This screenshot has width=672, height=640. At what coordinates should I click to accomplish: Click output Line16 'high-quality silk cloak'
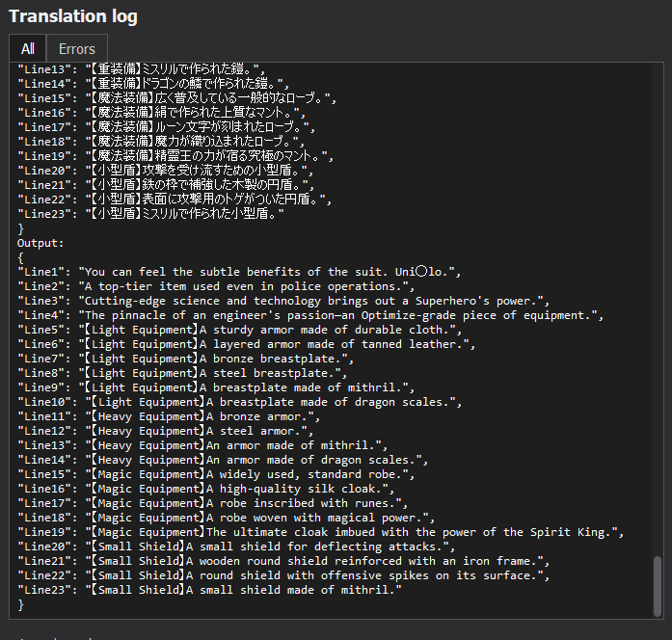[x=205, y=489]
